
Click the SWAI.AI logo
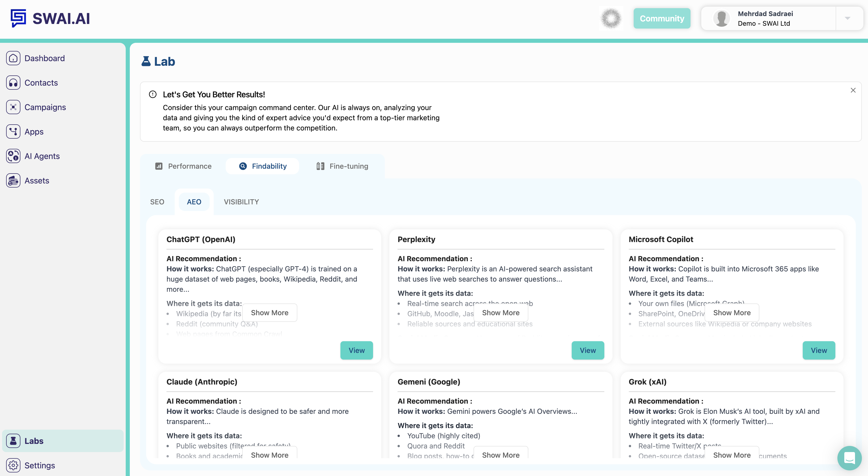[x=50, y=18]
